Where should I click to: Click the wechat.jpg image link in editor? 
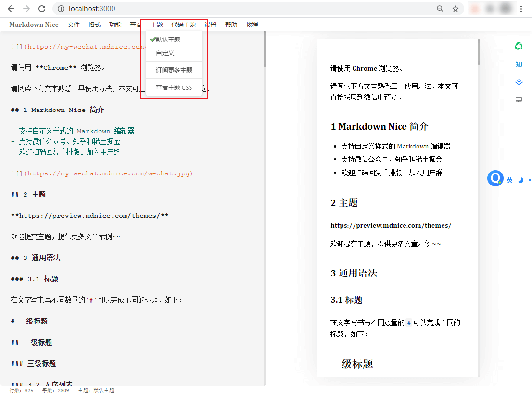102,173
